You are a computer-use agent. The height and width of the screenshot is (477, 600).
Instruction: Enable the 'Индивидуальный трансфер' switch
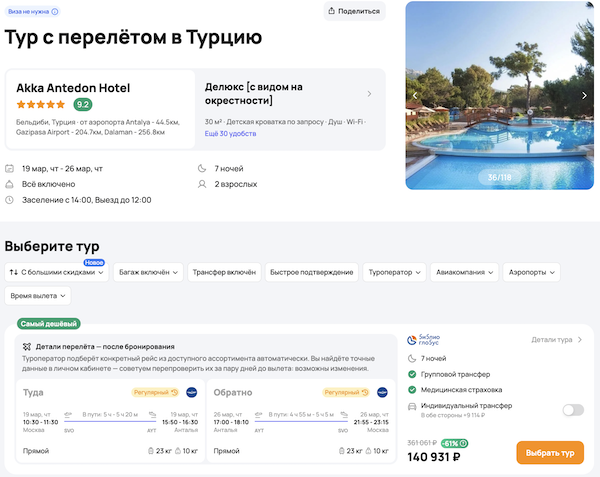tap(573, 410)
